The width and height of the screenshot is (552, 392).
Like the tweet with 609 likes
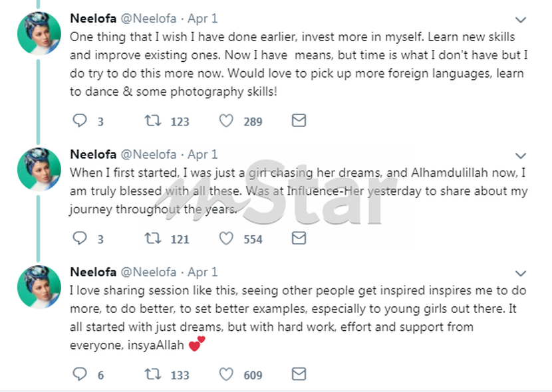coord(227,375)
